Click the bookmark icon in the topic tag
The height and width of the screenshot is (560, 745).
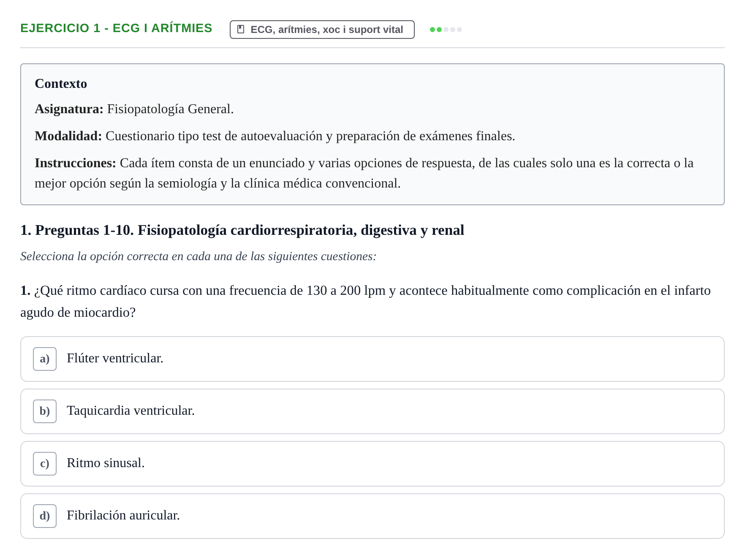coord(241,29)
